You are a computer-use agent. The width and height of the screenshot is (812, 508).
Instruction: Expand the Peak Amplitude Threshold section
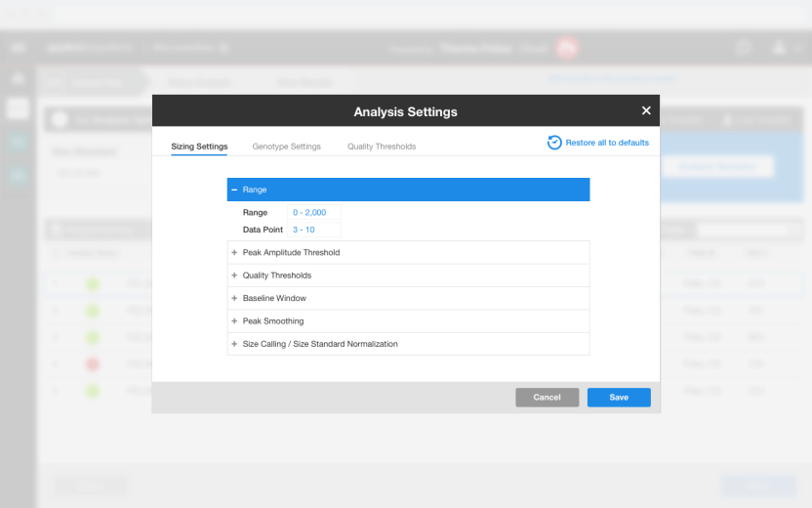[408, 252]
